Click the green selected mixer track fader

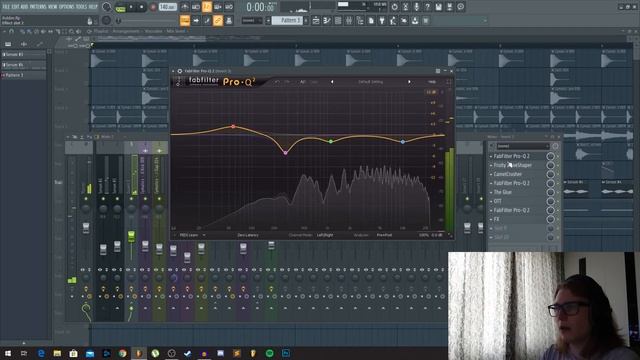pyautogui.click(x=131, y=236)
